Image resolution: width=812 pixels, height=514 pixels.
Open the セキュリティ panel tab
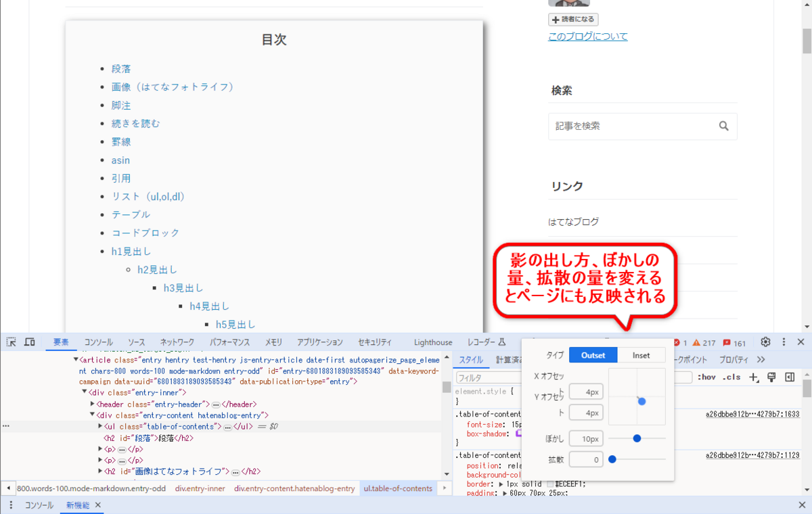[x=375, y=342]
